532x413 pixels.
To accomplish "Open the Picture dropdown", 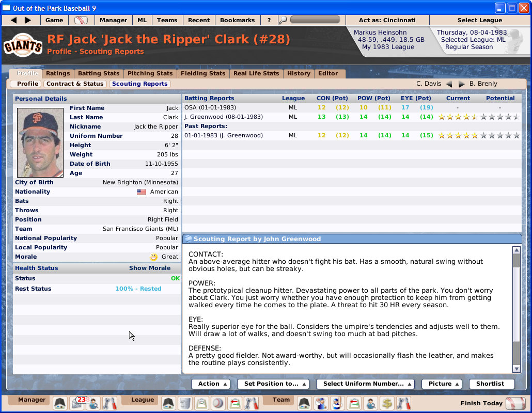I will (442, 384).
